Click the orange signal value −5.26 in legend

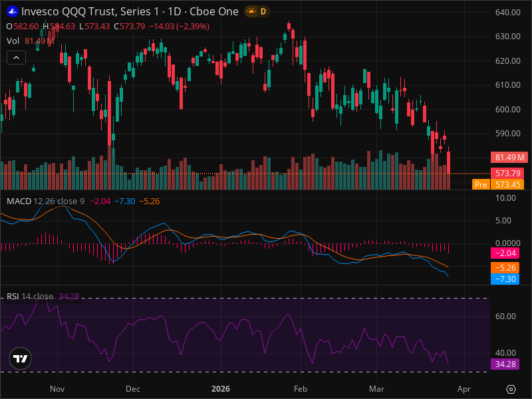pos(149,201)
